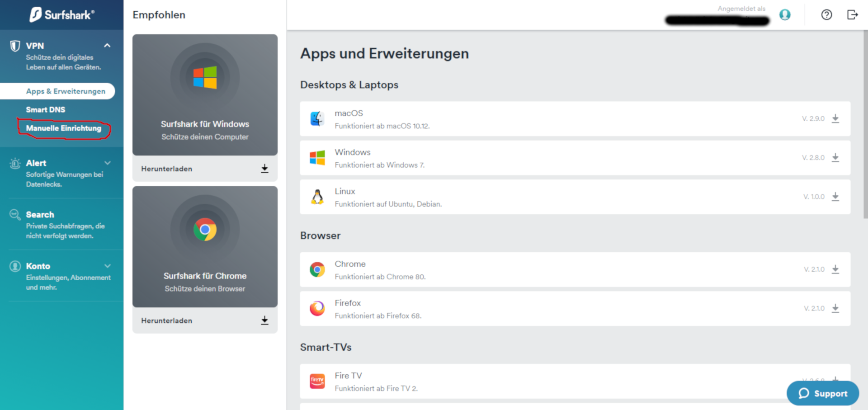Click the macOS download arrow icon
The width and height of the screenshot is (868, 410).
tap(835, 118)
